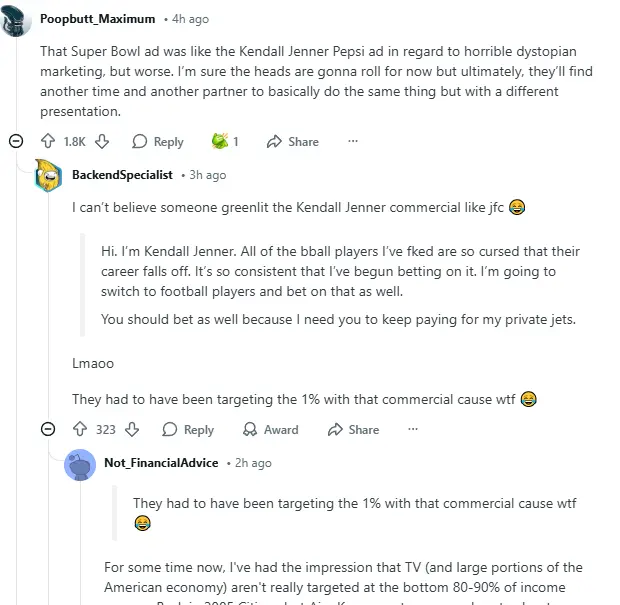Open more options on Poopbutt_Maximum's comment
620x605 pixels.
tap(352, 142)
